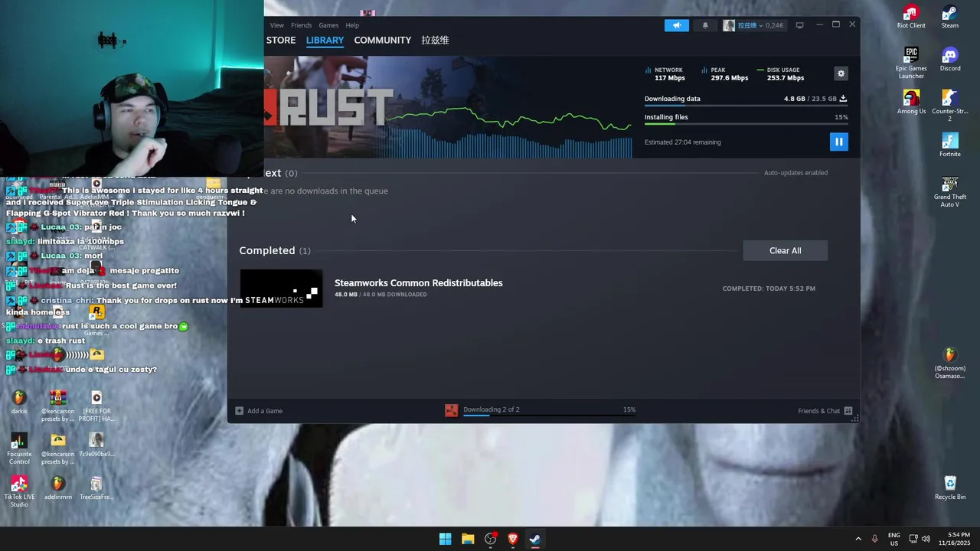Open Brave browser from the taskbar
980x551 pixels.
(x=513, y=539)
